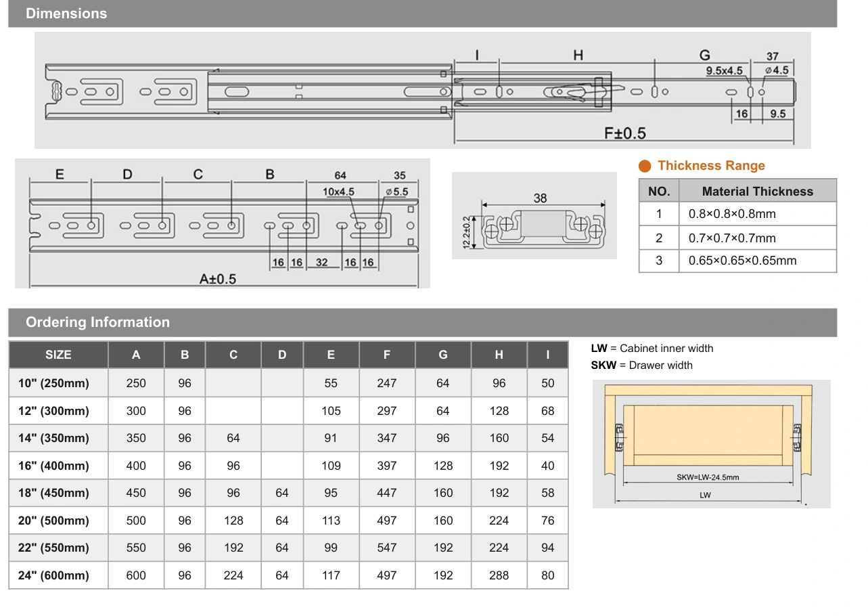Click the 0.8×0.8×0.8mm thickness entry
The height and width of the screenshot is (616, 868).
(732, 214)
